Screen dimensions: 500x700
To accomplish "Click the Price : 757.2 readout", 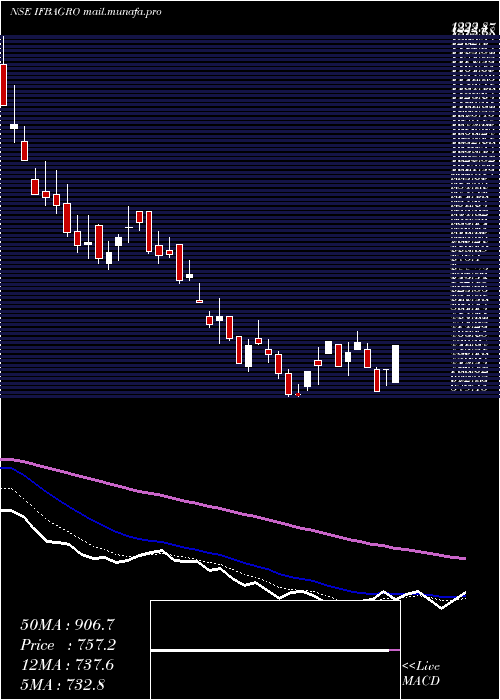I will click(x=68, y=645).
